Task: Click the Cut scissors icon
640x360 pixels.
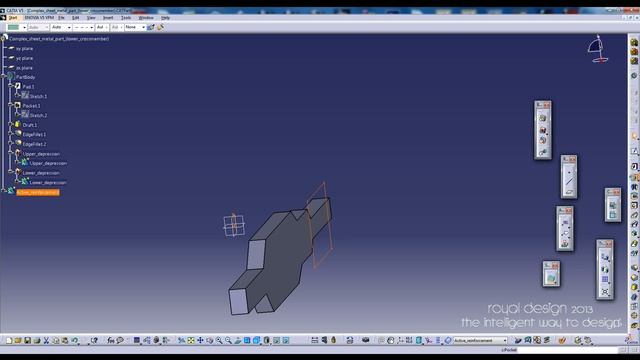Action: click(x=46, y=340)
